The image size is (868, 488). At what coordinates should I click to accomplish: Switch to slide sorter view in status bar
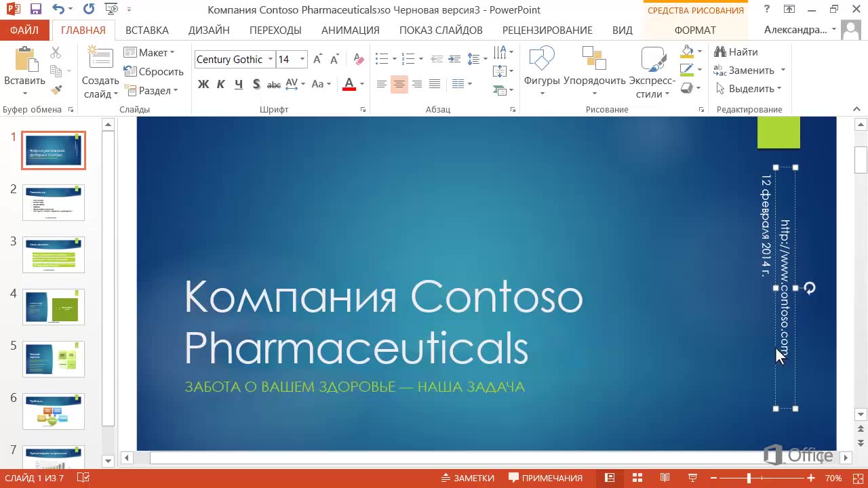coord(637,478)
